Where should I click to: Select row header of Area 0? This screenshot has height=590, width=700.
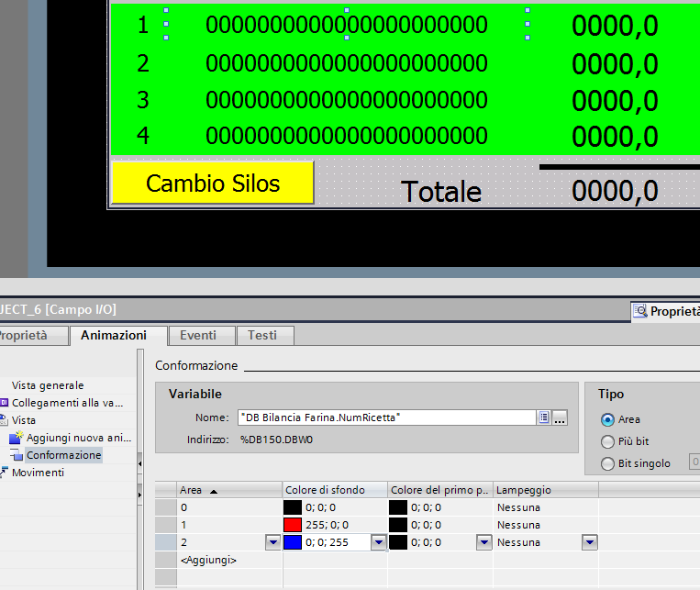(166, 507)
